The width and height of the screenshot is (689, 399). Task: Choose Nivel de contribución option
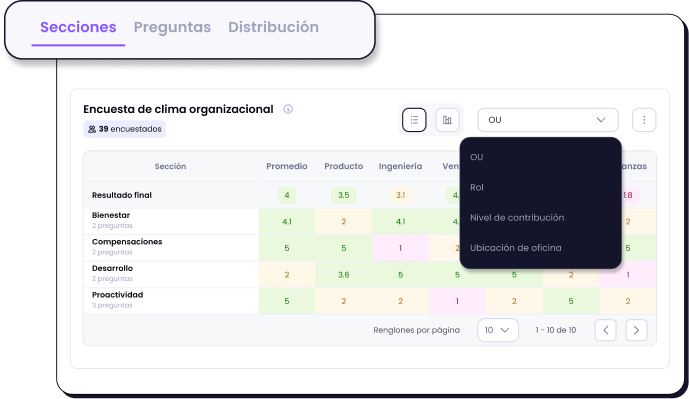pos(517,218)
